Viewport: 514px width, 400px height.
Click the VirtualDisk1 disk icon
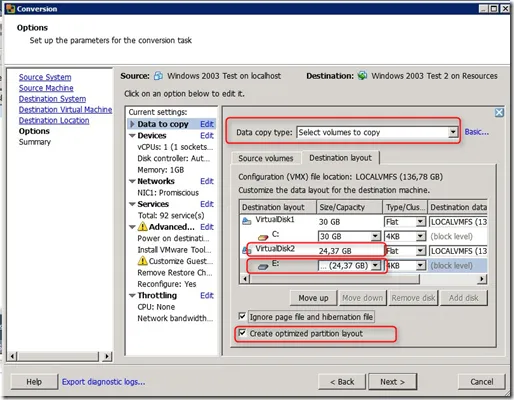coord(246,221)
